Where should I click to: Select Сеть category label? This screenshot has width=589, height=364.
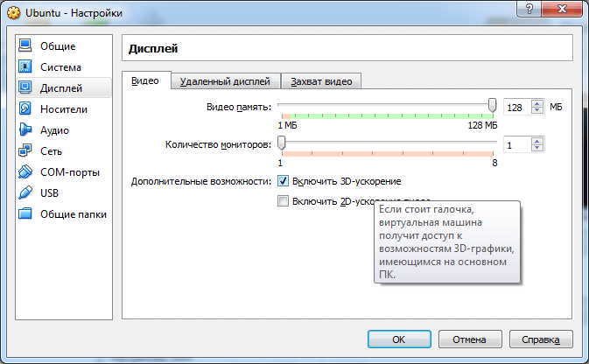click(x=51, y=151)
